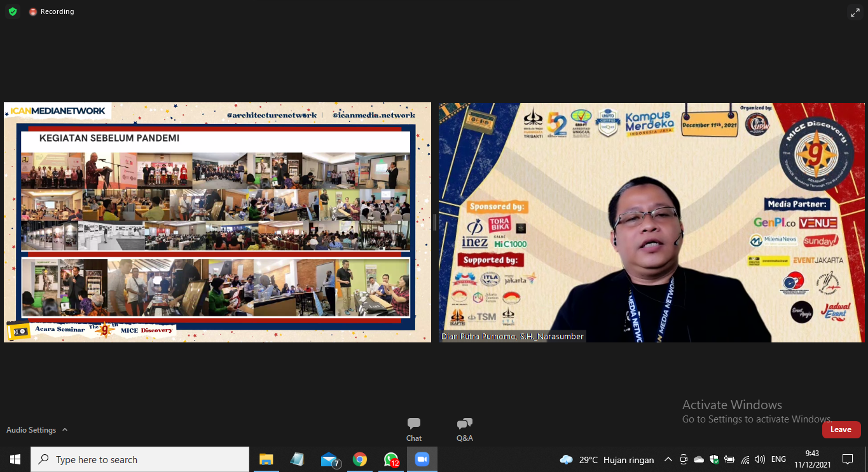This screenshot has height=472, width=868.
Task: Leave the webinar
Action: [x=841, y=429]
